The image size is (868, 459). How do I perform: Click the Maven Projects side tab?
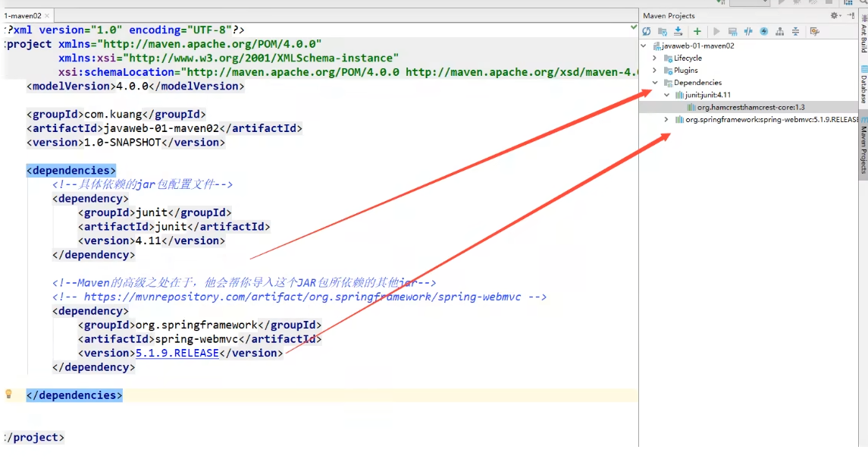coord(863,146)
